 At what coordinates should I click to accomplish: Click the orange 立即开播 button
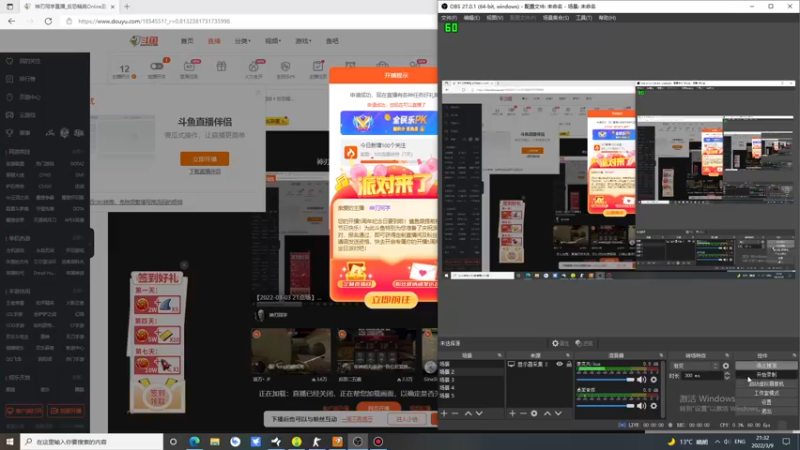pyautogui.click(x=205, y=159)
